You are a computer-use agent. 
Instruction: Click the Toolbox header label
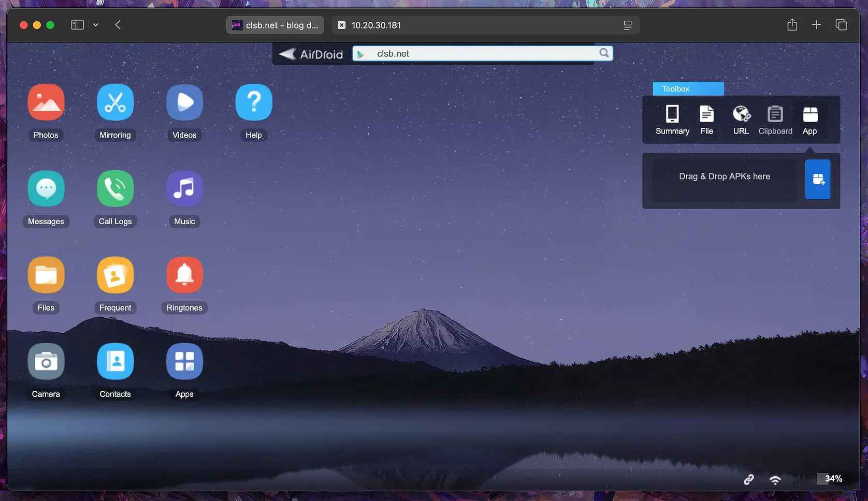(688, 89)
